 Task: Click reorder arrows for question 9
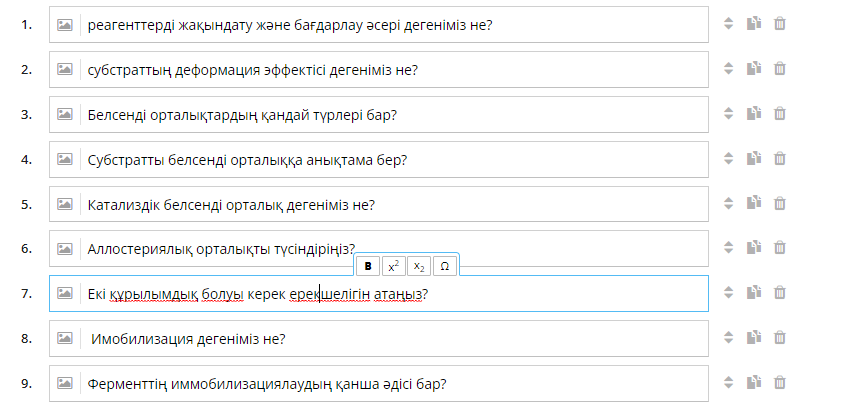click(x=728, y=383)
